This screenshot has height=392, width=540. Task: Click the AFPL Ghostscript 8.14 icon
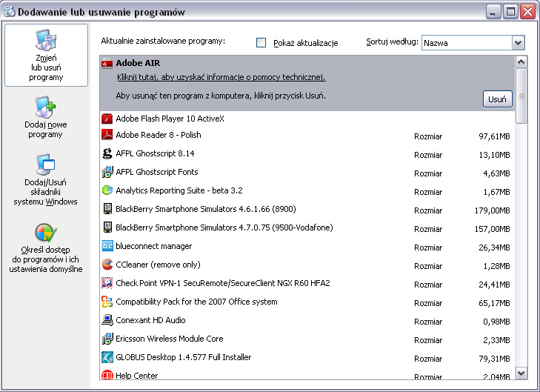pos(107,153)
